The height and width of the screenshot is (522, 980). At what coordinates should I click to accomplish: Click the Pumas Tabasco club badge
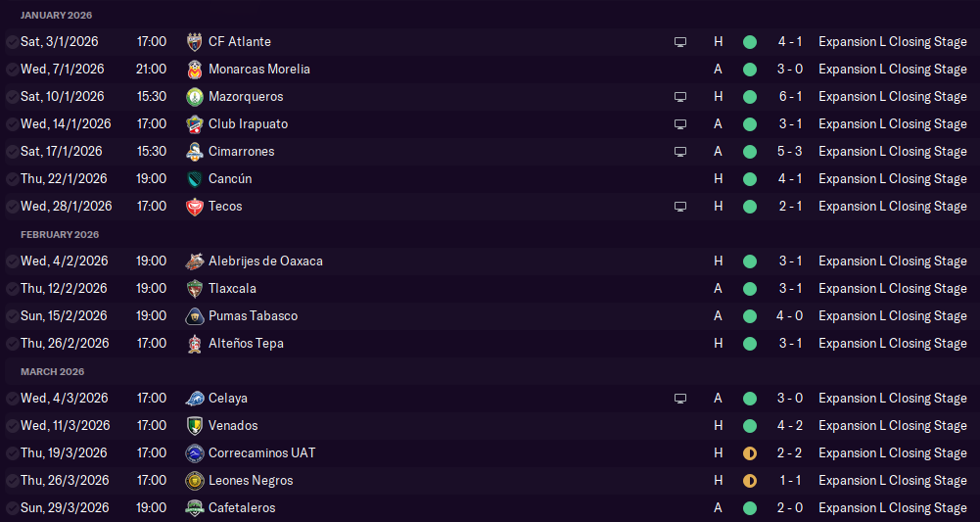point(194,316)
